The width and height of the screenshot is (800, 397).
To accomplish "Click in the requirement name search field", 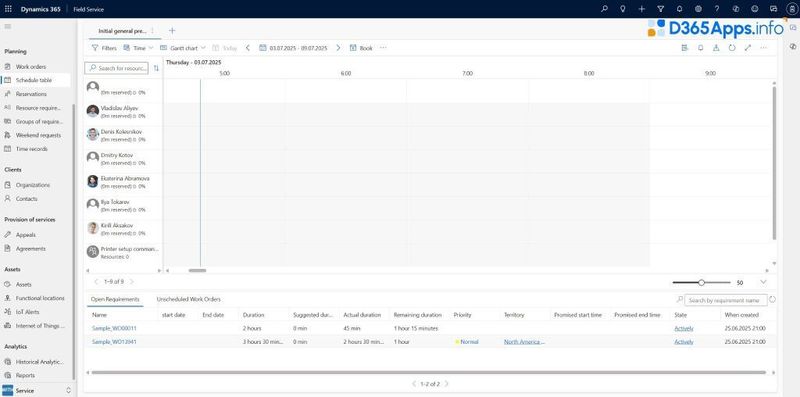I will 726,301.
